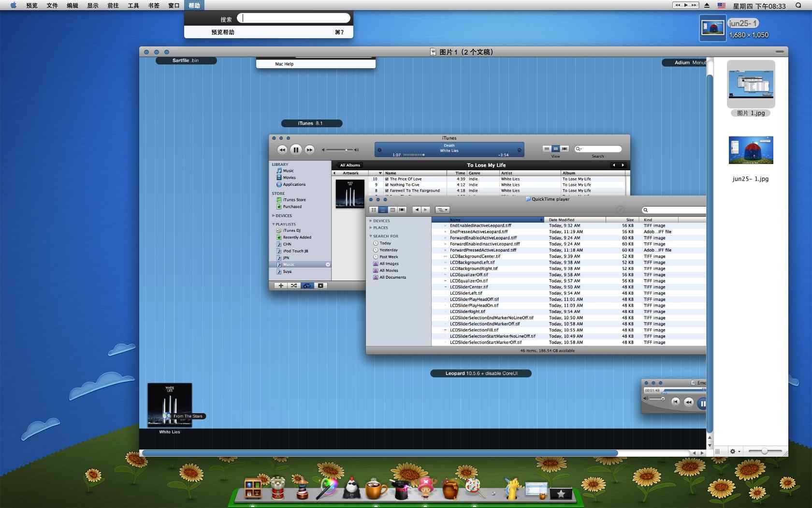Image resolution: width=812 pixels, height=508 pixels.
Task: Click the iTunes fast-forward button in the image
Action: (x=309, y=150)
